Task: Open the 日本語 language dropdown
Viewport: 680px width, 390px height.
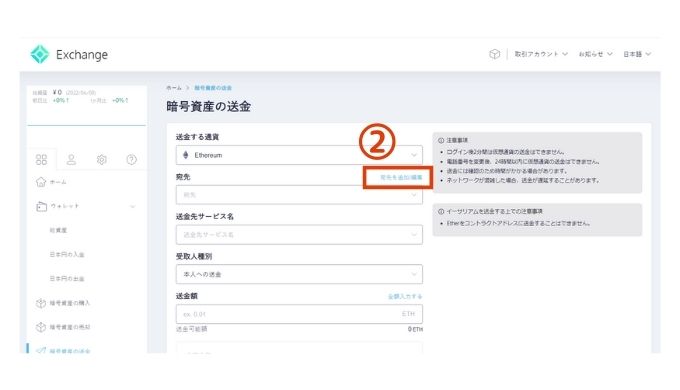Action: 637,54
